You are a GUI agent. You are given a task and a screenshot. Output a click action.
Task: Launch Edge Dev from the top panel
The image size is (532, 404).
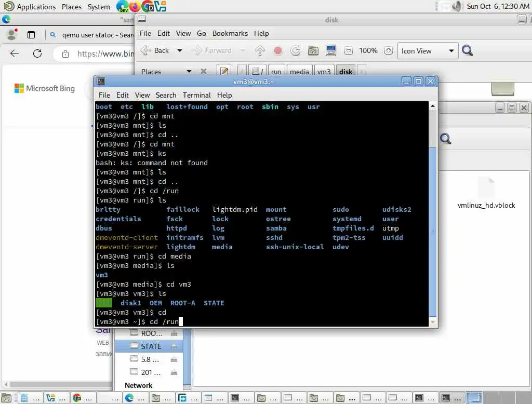[x=122, y=6]
